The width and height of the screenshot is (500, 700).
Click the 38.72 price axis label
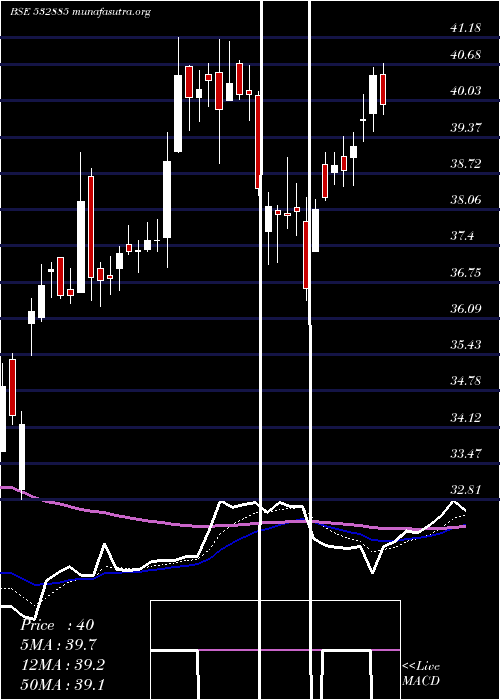pos(465,164)
